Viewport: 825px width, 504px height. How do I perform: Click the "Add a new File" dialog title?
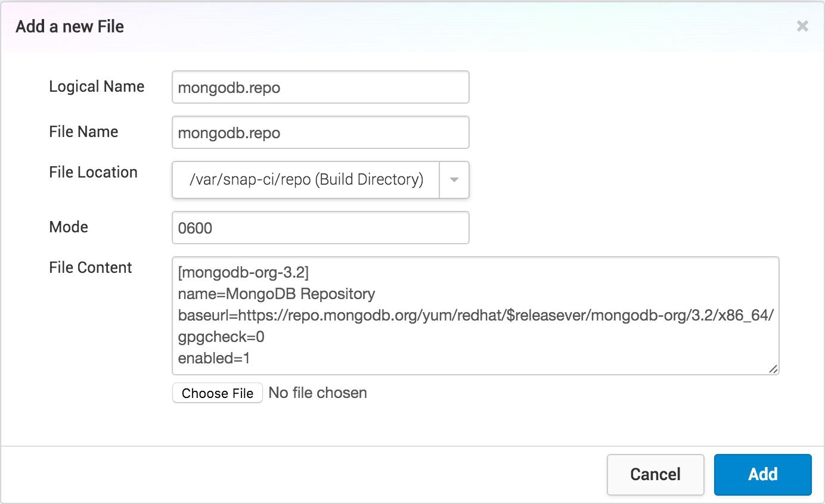coord(70,27)
